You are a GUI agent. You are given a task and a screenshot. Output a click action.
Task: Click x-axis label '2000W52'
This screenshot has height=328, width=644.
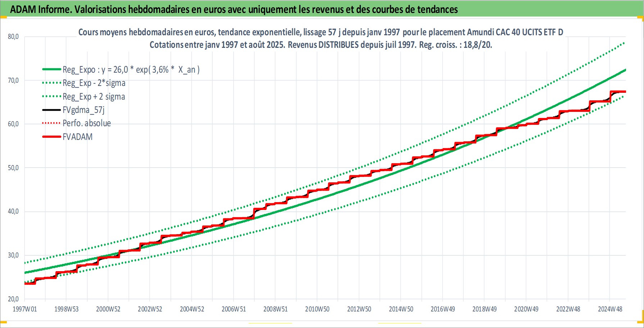(108, 309)
